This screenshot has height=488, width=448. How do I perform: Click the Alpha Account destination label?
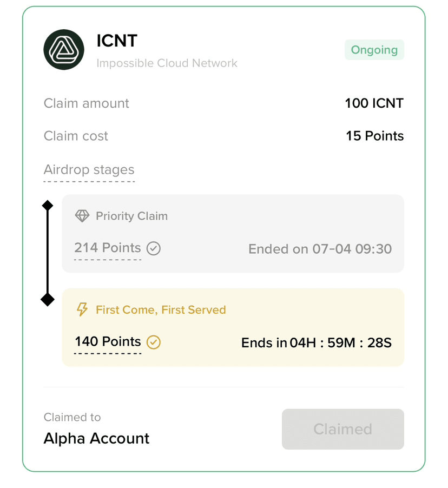tap(96, 438)
